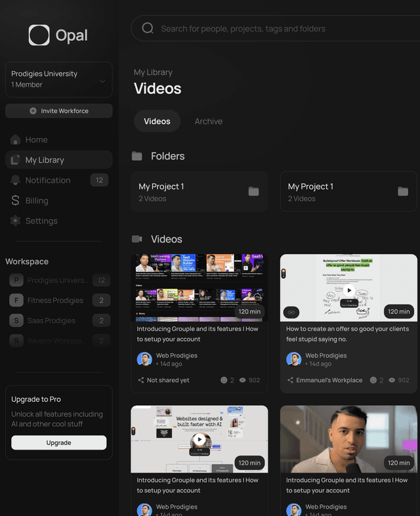This screenshot has height=516, width=420.
Task: Click the Not shared yet label
Action: (x=168, y=380)
